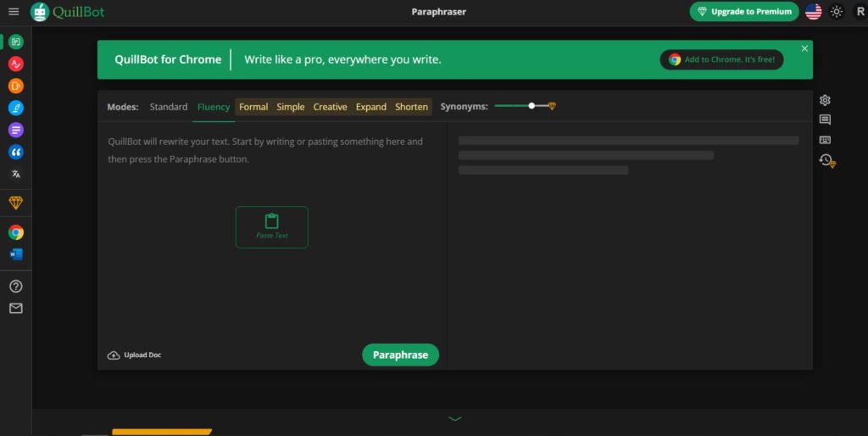Image resolution: width=868 pixels, height=436 pixels.
Task: Open the Summarizer sidebar icon
Action: (x=16, y=130)
